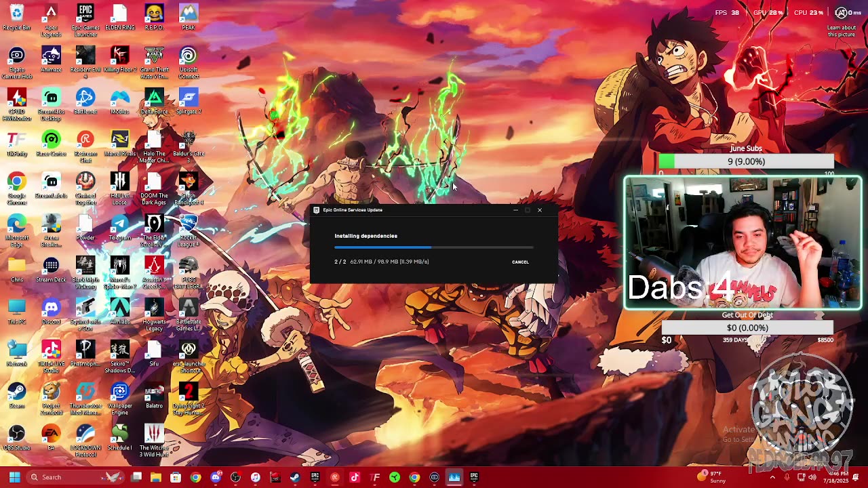Open the EA app shortcut
Screen dimensions: 868x488
(51, 439)
